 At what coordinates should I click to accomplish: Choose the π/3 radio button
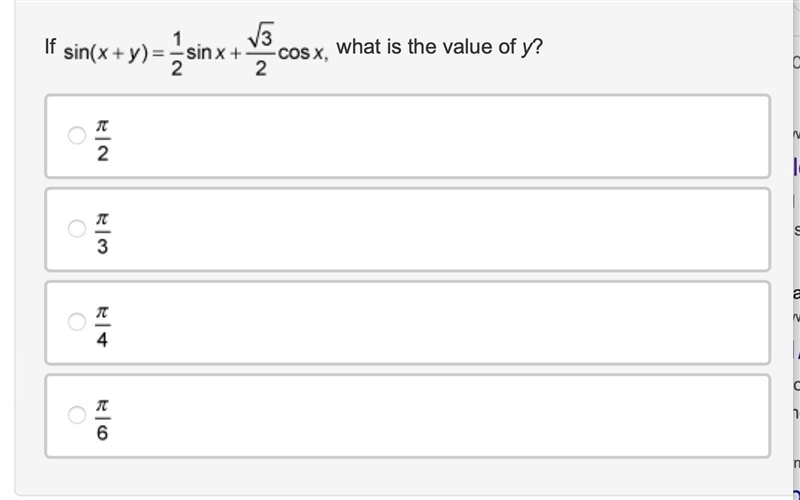tap(77, 229)
